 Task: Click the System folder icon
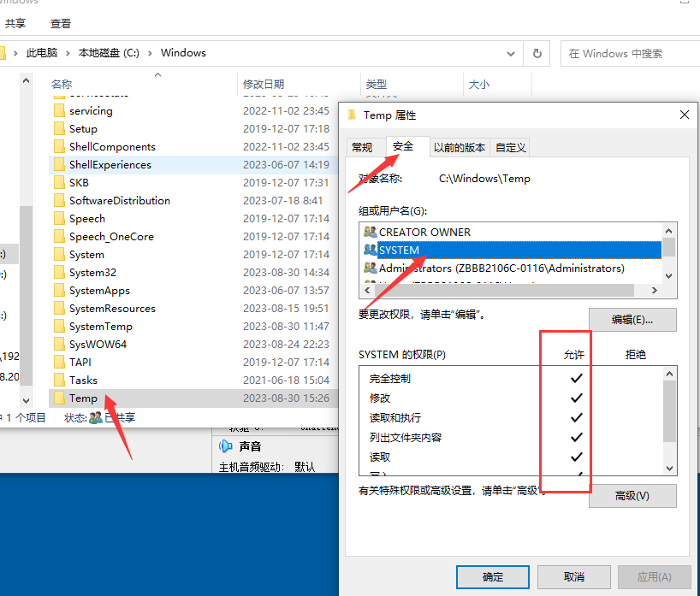pyautogui.click(x=59, y=254)
